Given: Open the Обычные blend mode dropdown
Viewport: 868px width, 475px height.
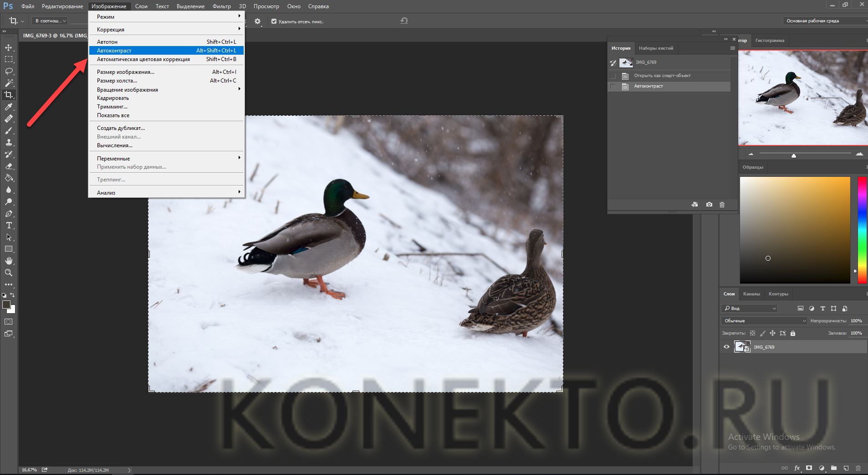Looking at the screenshot, I should [764, 321].
